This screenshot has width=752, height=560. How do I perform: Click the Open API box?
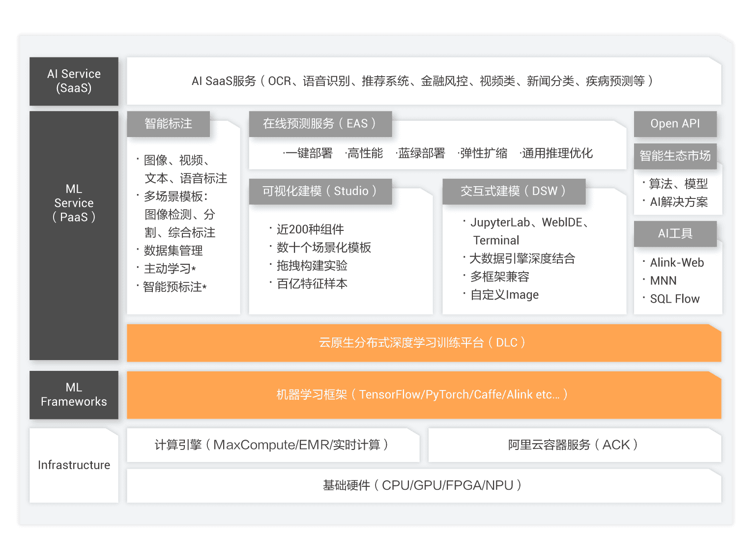tap(675, 124)
